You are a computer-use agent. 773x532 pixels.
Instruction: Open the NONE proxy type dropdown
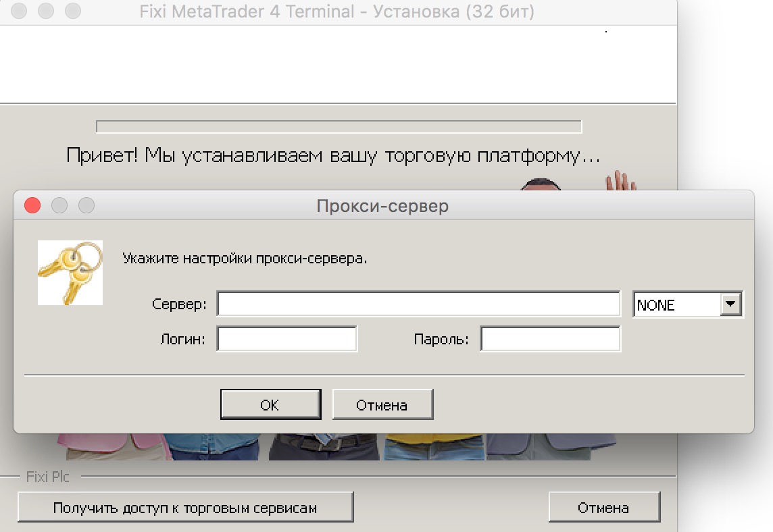click(x=687, y=304)
